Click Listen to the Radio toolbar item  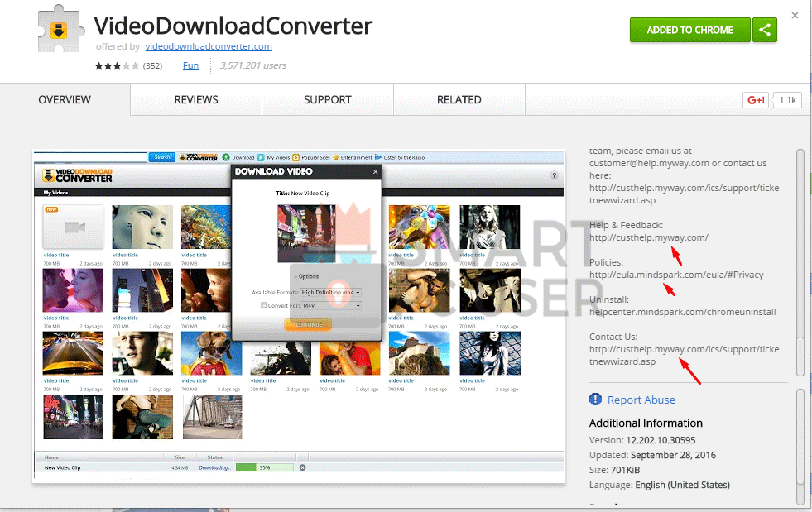tap(400, 157)
